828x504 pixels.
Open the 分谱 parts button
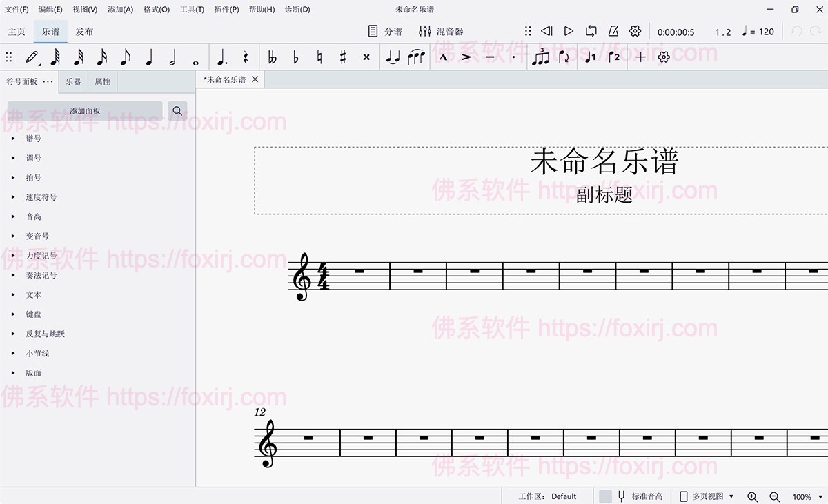pos(385,31)
